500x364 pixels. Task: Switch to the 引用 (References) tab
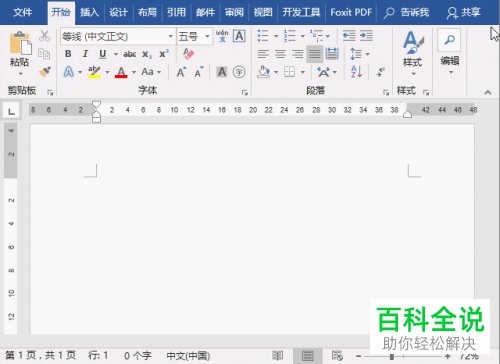[x=176, y=13]
